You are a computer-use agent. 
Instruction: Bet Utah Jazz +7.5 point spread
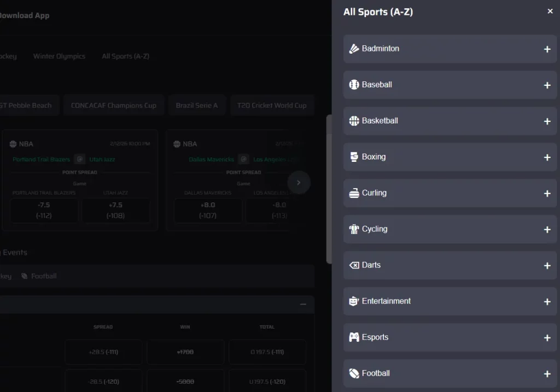[x=116, y=210]
